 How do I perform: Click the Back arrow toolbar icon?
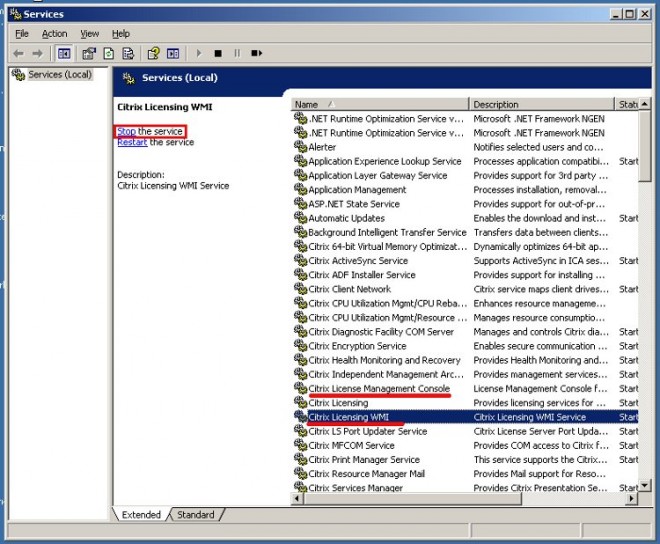pos(18,53)
